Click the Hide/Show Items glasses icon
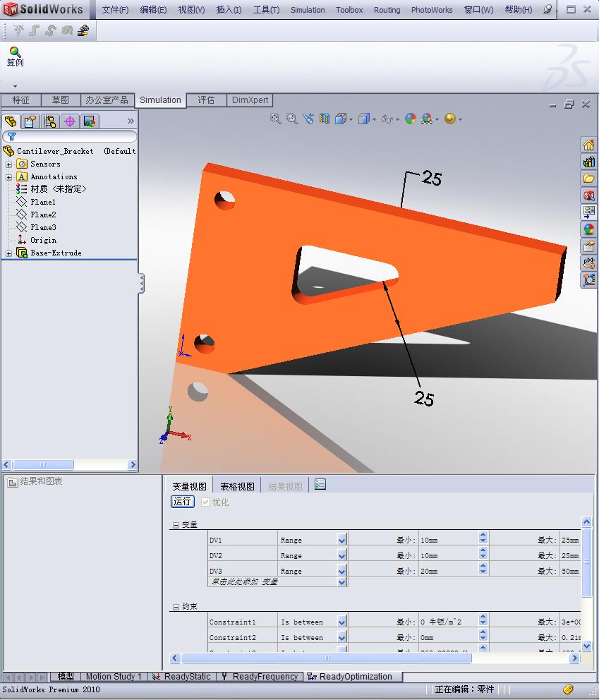 387,119
